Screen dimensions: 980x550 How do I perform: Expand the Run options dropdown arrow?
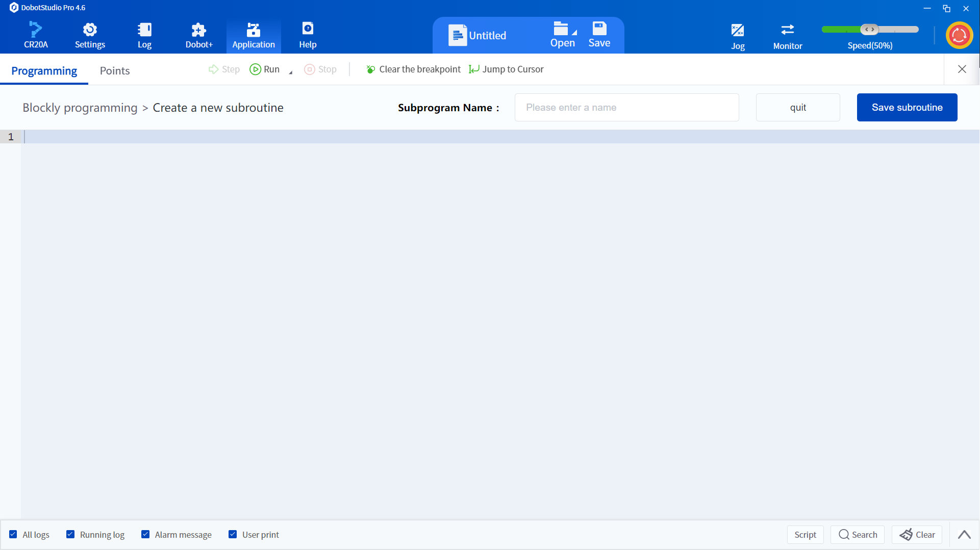291,72
